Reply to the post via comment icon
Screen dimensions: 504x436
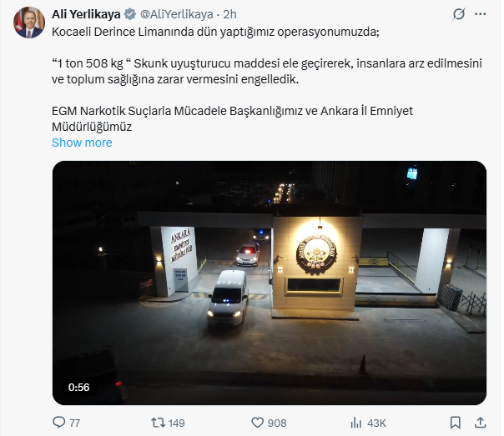(58, 422)
